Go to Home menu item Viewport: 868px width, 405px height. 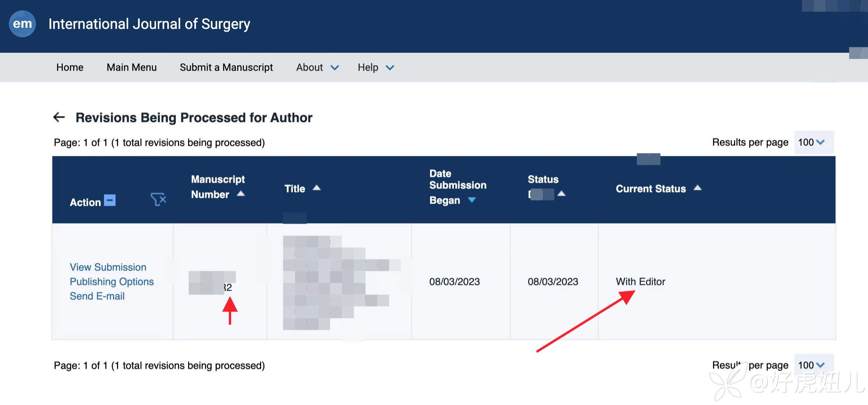click(x=70, y=67)
